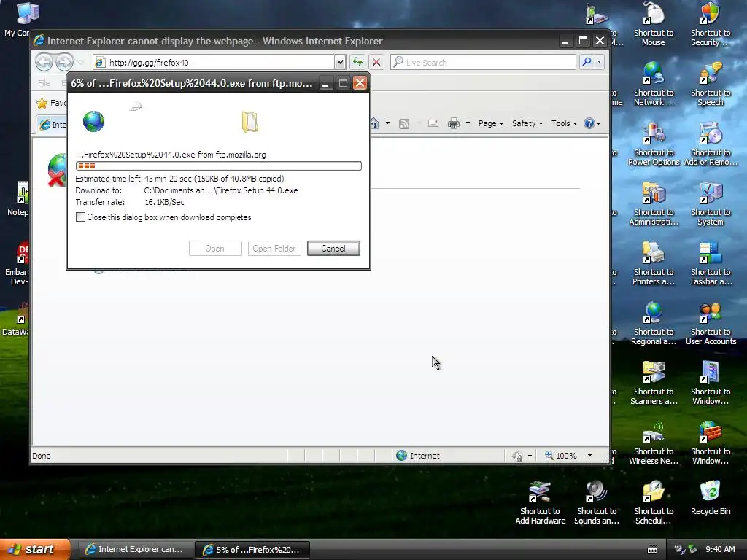Cancel the Firefox download
This screenshot has width=747, height=560.
pyautogui.click(x=333, y=248)
